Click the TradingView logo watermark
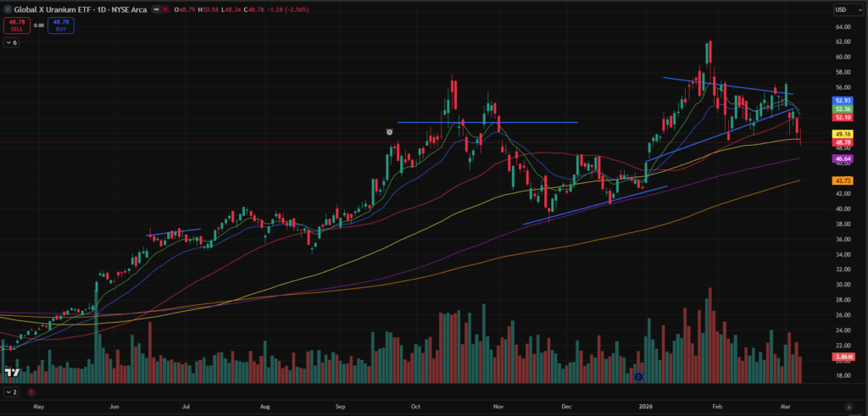 tap(12, 372)
